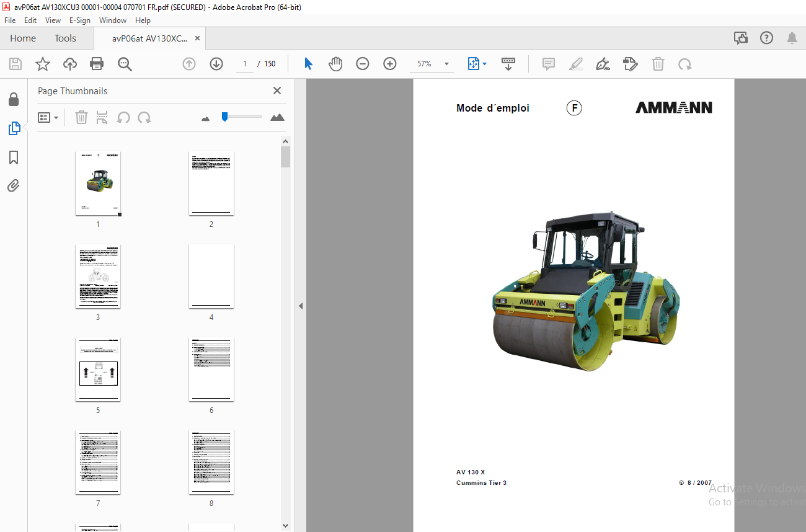Enlarge thumbnails with the large mountains icon
Screen dimensions: 806x532
(277, 117)
